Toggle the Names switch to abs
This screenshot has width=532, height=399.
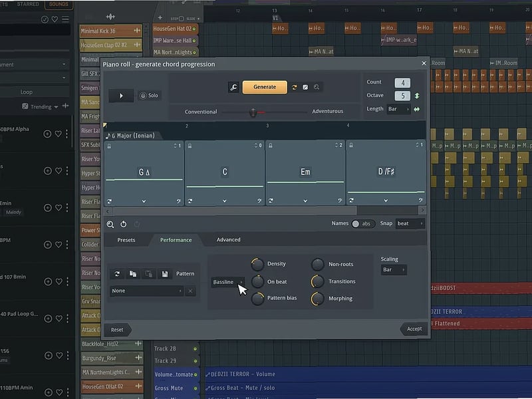coord(355,223)
